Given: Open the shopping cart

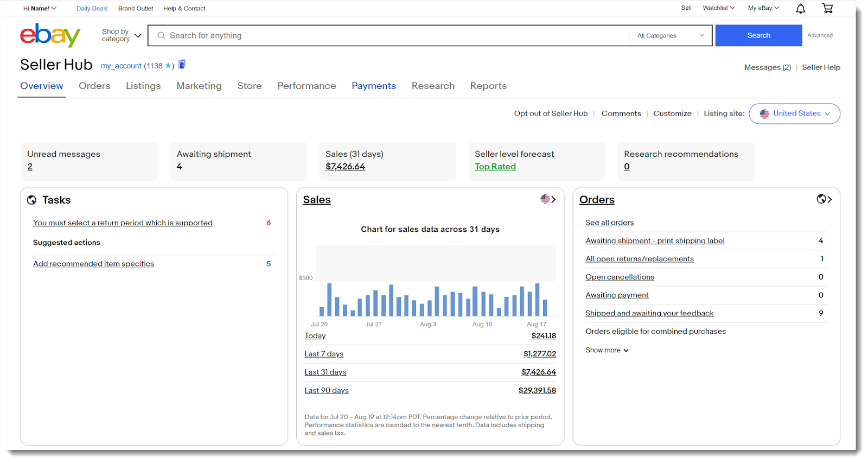Looking at the screenshot, I should pos(827,8).
